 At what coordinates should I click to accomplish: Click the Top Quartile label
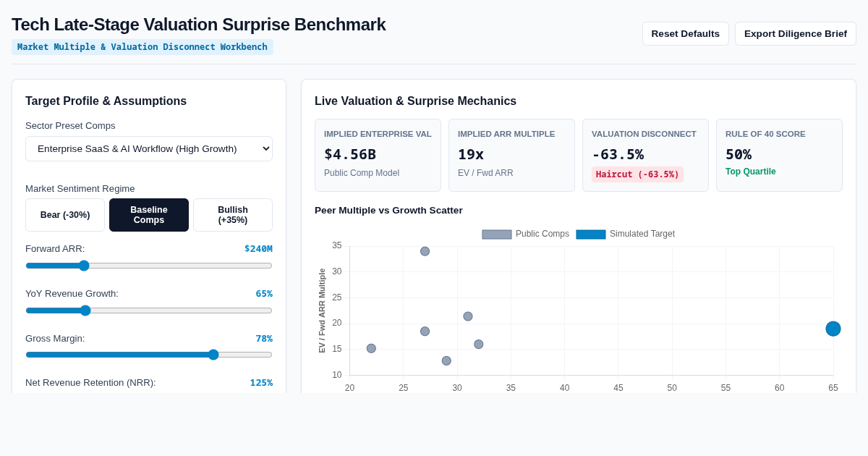(751, 172)
